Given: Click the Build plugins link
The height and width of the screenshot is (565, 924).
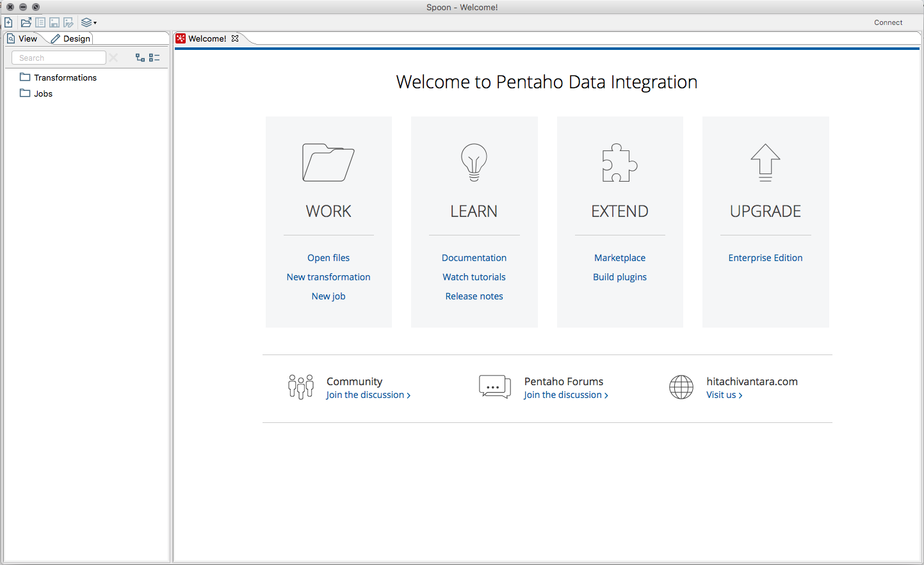Looking at the screenshot, I should (620, 277).
